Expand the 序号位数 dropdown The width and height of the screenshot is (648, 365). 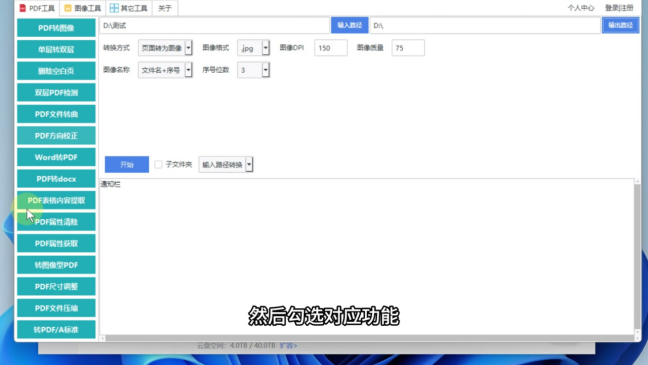coord(253,70)
